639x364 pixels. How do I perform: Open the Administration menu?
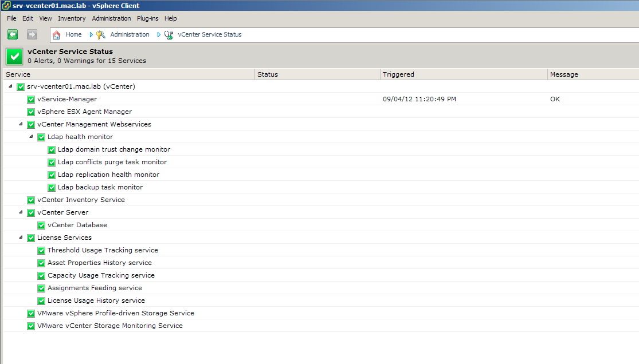point(111,18)
